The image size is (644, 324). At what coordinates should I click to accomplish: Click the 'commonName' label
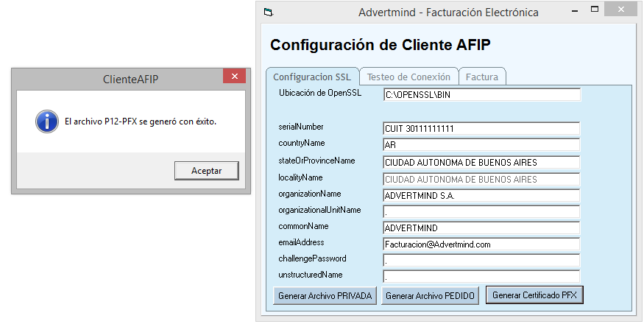point(303,226)
